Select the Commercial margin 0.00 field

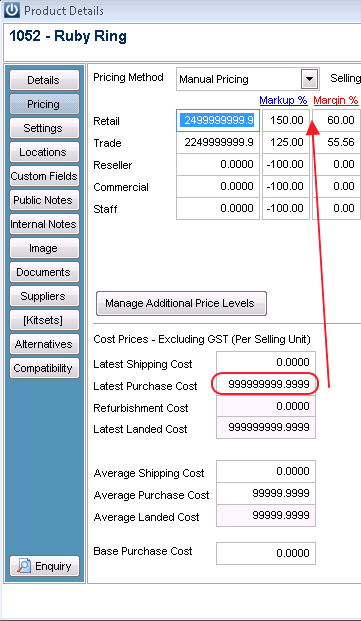(336, 187)
